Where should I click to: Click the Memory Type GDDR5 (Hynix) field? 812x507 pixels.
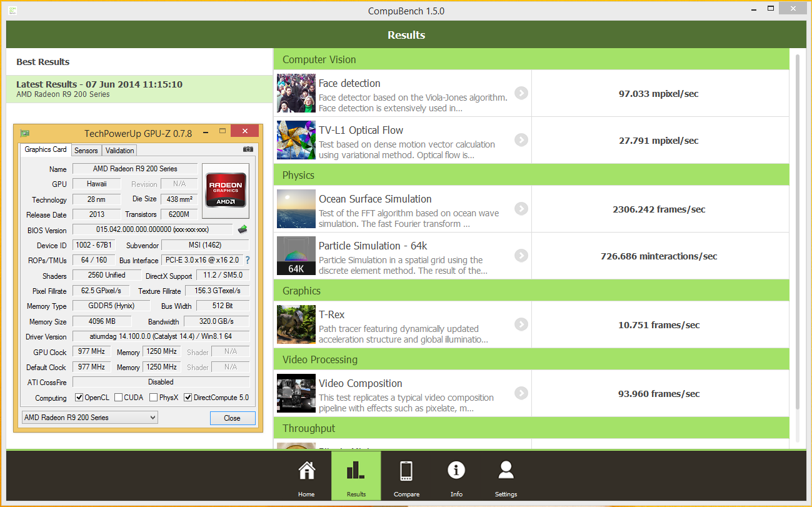[111, 306]
